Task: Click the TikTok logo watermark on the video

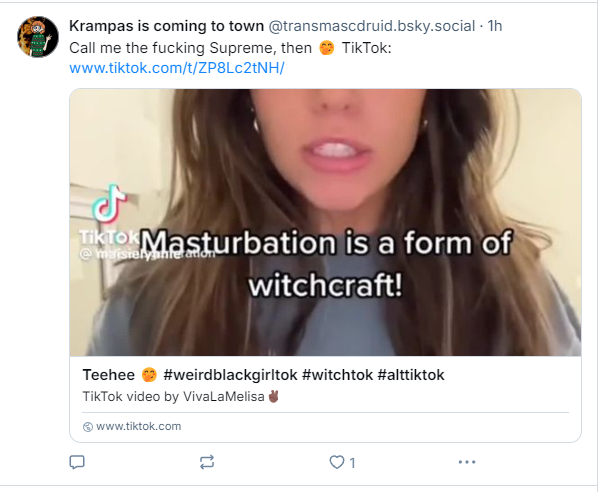Action: (110, 204)
